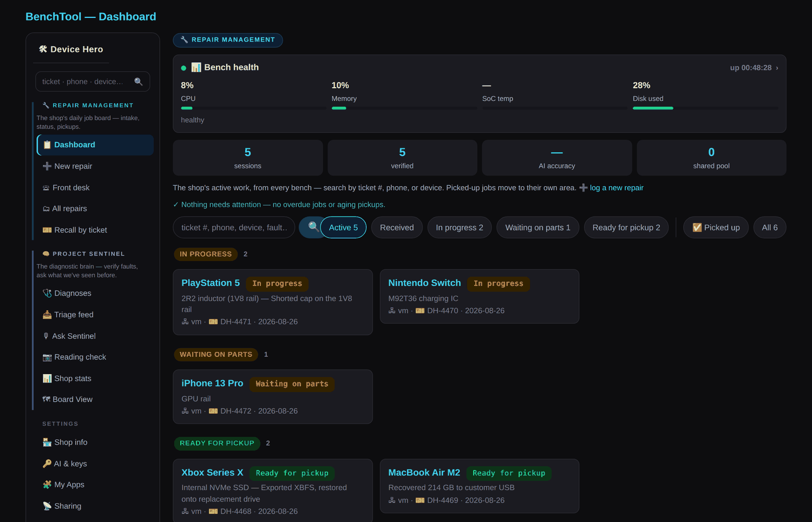
Task: Open Shop stats page
Action: (95, 379)
